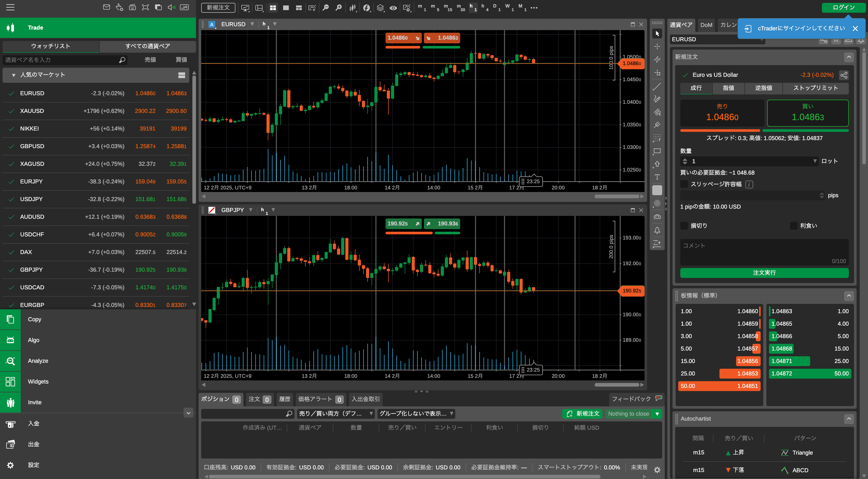Click the gray color swatch in drawing toolbar

[657, 190]
